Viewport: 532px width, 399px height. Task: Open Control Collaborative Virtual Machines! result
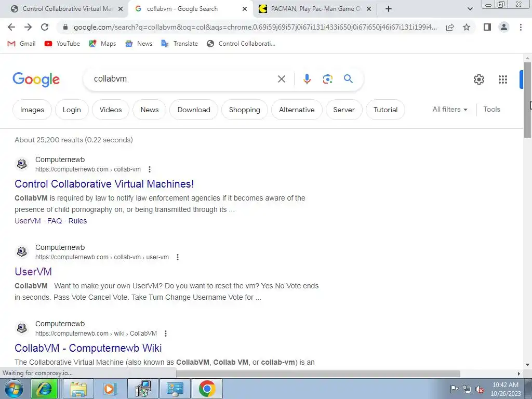[104, 183]
